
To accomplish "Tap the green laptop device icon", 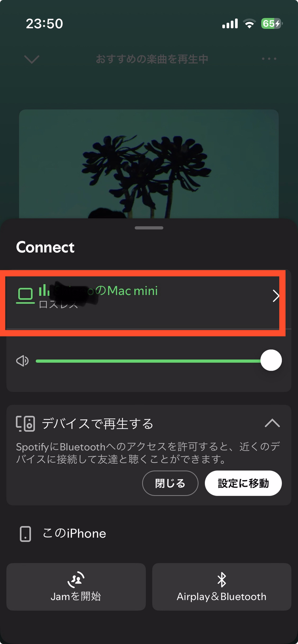I will [25, 295].
